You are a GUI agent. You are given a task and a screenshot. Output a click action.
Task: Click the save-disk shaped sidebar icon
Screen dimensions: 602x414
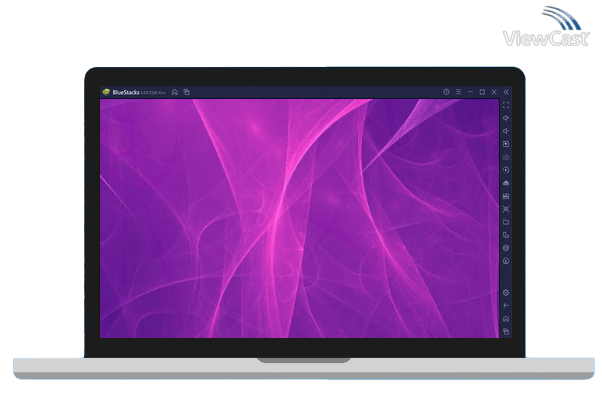(506, 196)
